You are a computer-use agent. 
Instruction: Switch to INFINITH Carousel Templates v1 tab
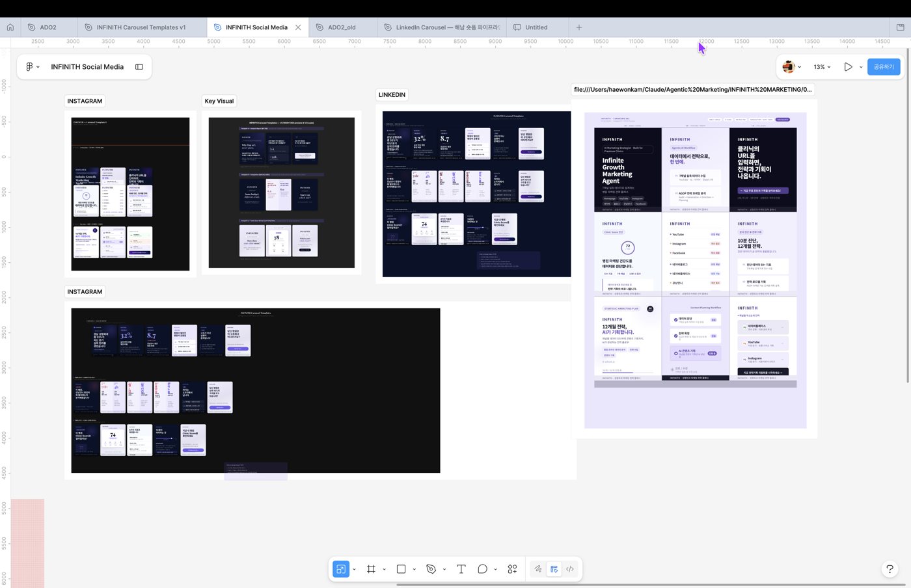tap(141, 27)
